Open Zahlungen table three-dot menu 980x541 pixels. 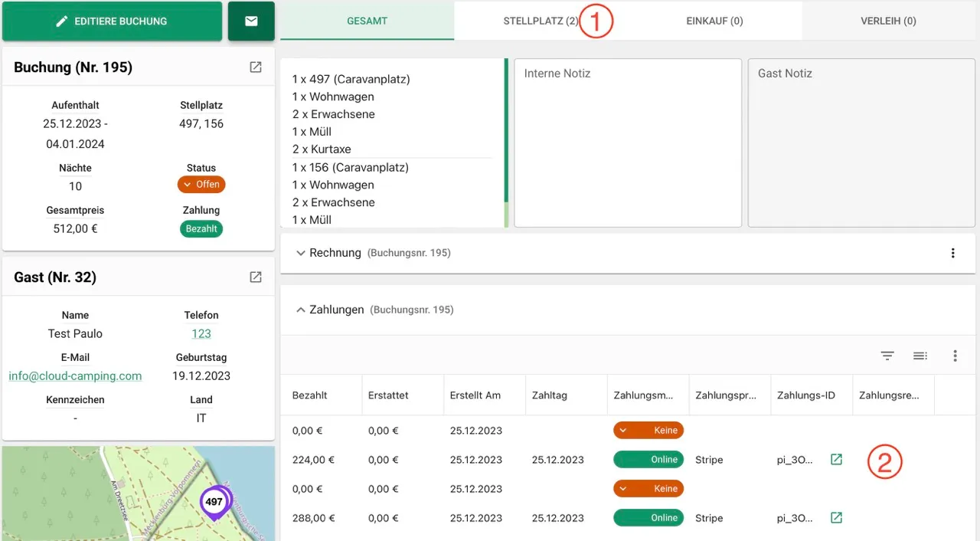click(955, 356)
